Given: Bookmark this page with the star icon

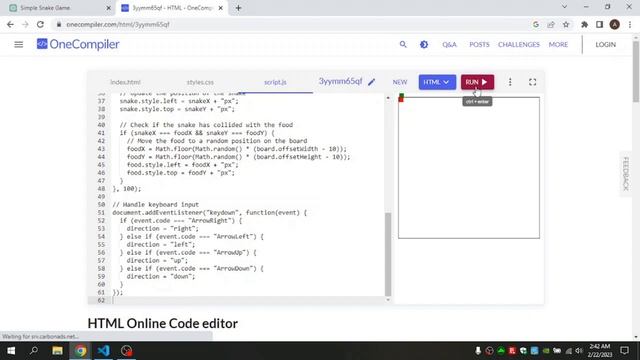Looking at the screenshot, I should [566, 24].
